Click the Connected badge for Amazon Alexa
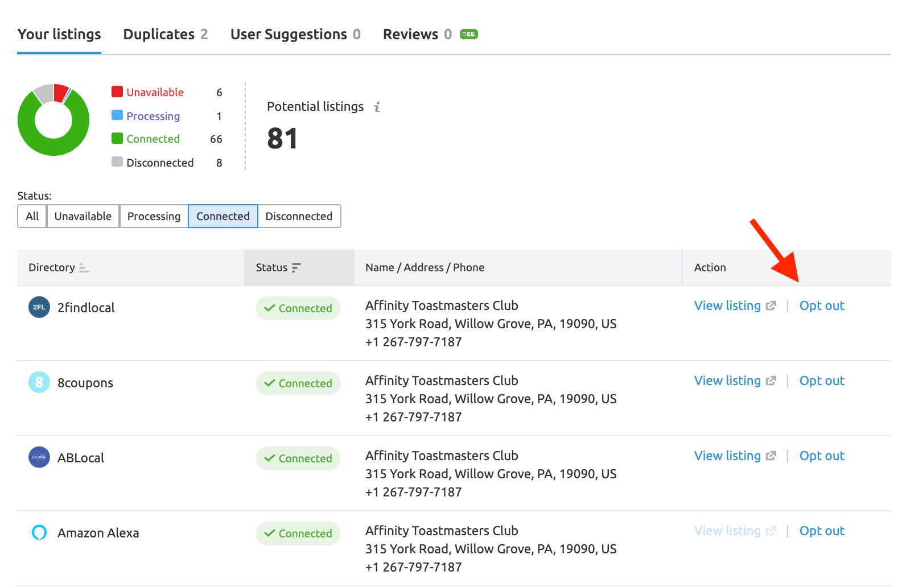Screen dimensions: 898x588 click(x=298, y=533)
